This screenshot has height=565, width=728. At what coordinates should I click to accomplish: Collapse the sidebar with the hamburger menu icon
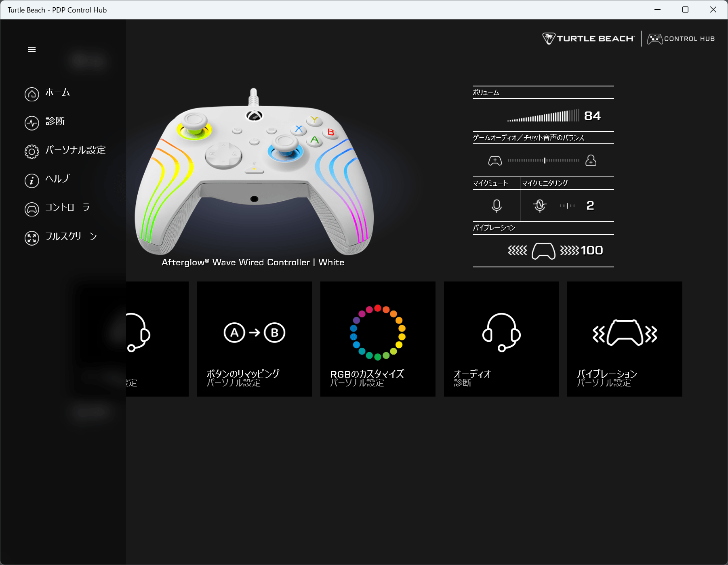[x=32, y=50]
